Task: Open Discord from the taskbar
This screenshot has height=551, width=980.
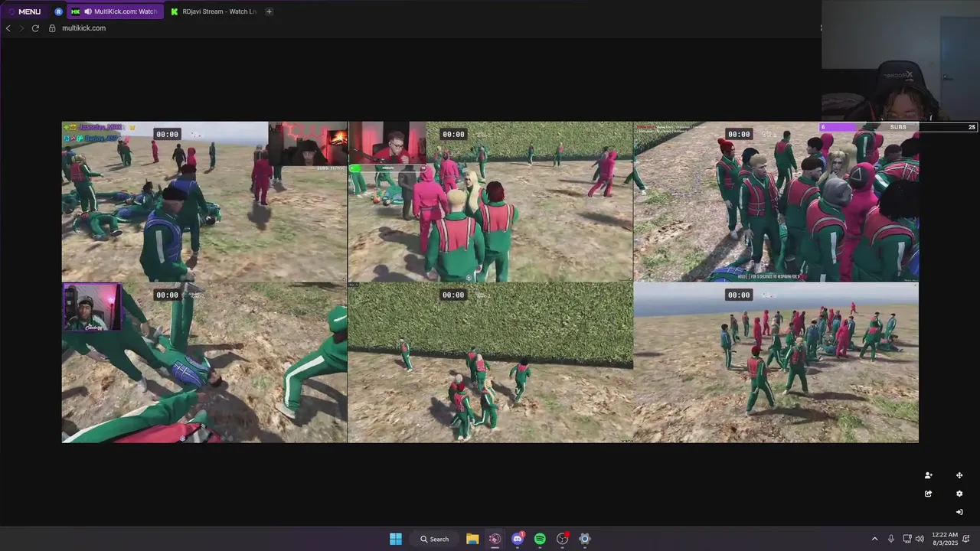Action: 518,539
